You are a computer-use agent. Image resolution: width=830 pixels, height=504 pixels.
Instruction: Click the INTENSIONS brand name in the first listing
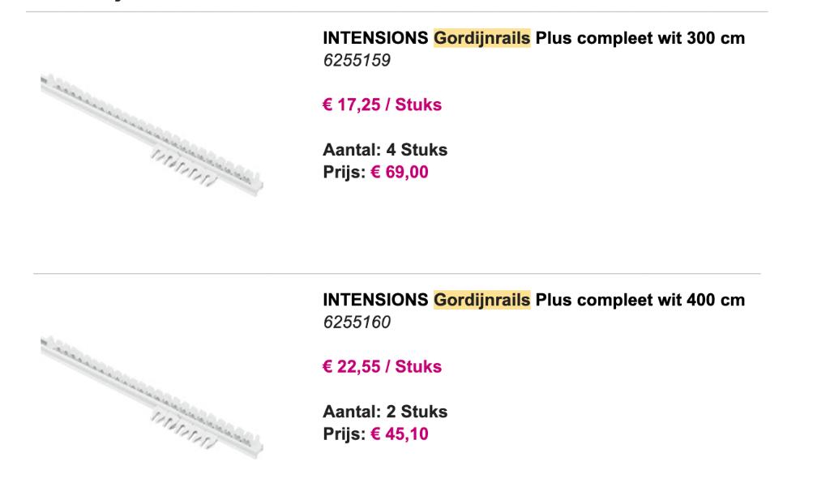coord(375,38)
